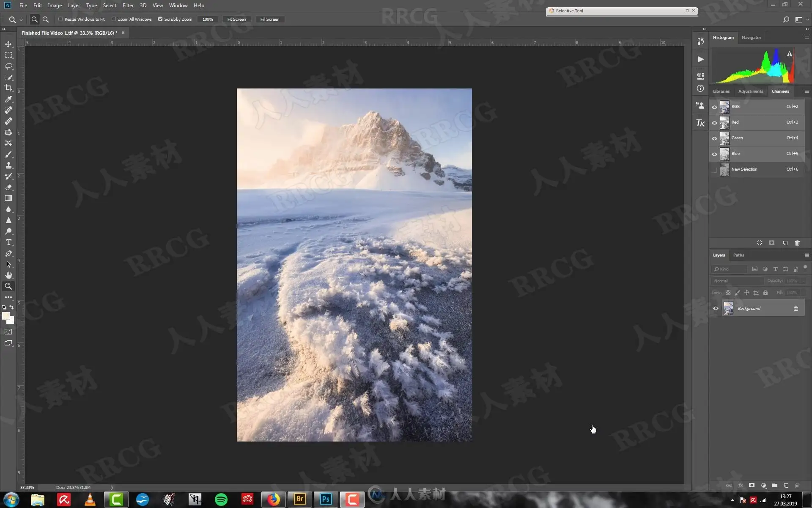812x508 pixels.
Task: Open the TK panel icon
Action: click(x=700, y=123)
